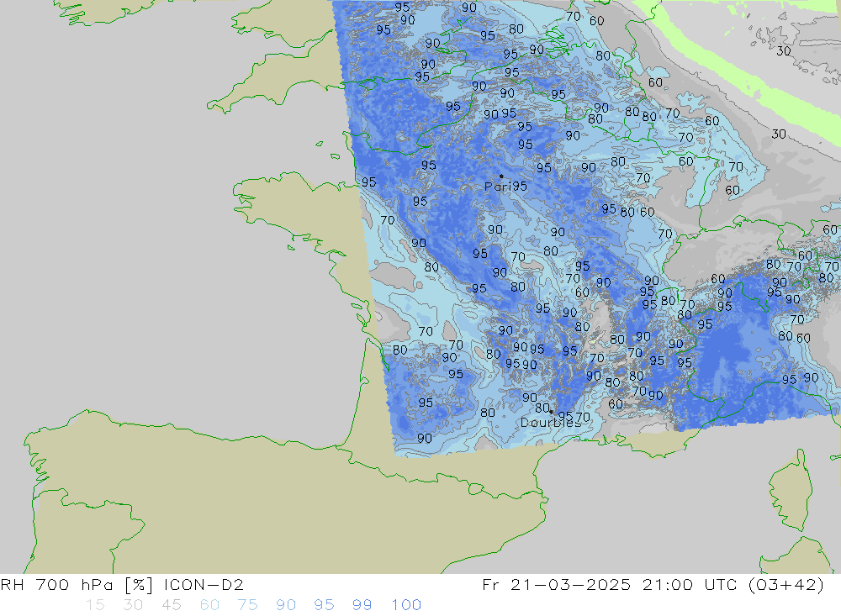The height and width of the screenshot is (616, 841).
Task: Select legend value 100
Action: coord(406,605)
